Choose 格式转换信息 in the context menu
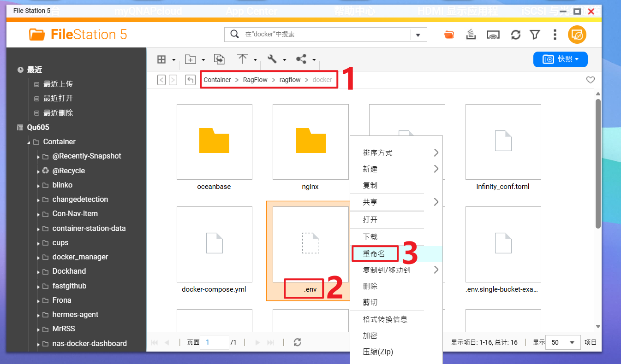 click(x=396, y=319)
